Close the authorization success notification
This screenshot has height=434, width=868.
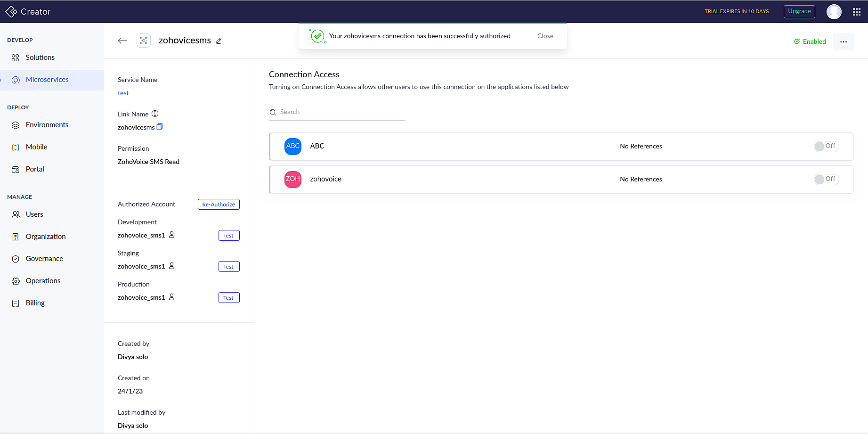545,36
